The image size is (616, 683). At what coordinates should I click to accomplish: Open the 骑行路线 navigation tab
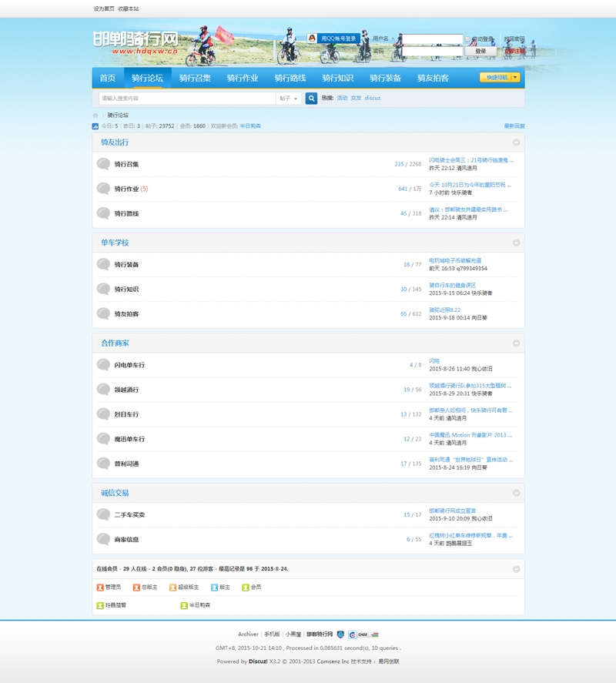coord(290,78)
